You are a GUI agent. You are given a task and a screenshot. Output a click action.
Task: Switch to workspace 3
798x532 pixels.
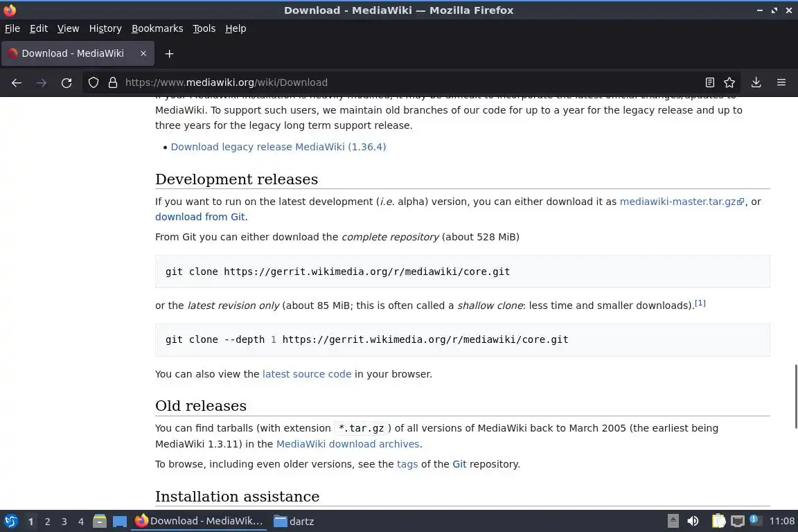[x=64, y=522]
